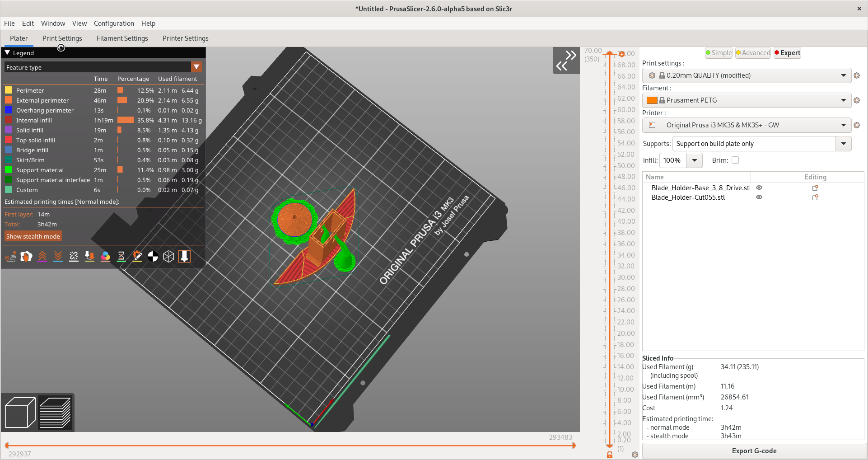Open Supports dropdown arrow

pos(843,144)
